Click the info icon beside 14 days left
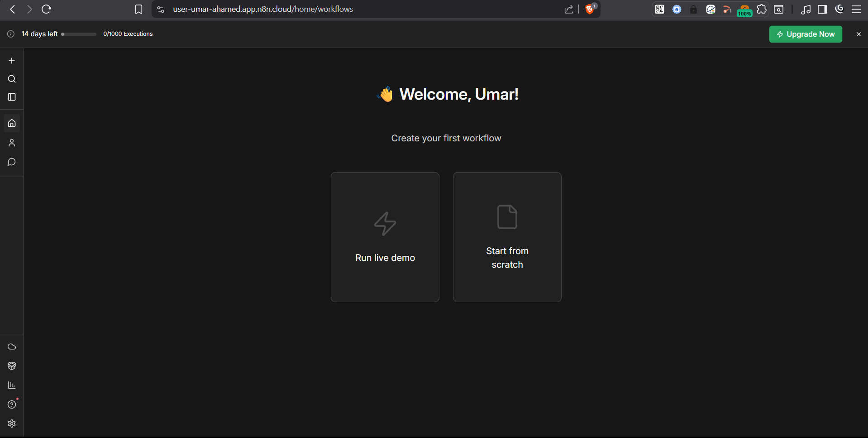 [x=11, y=34]
